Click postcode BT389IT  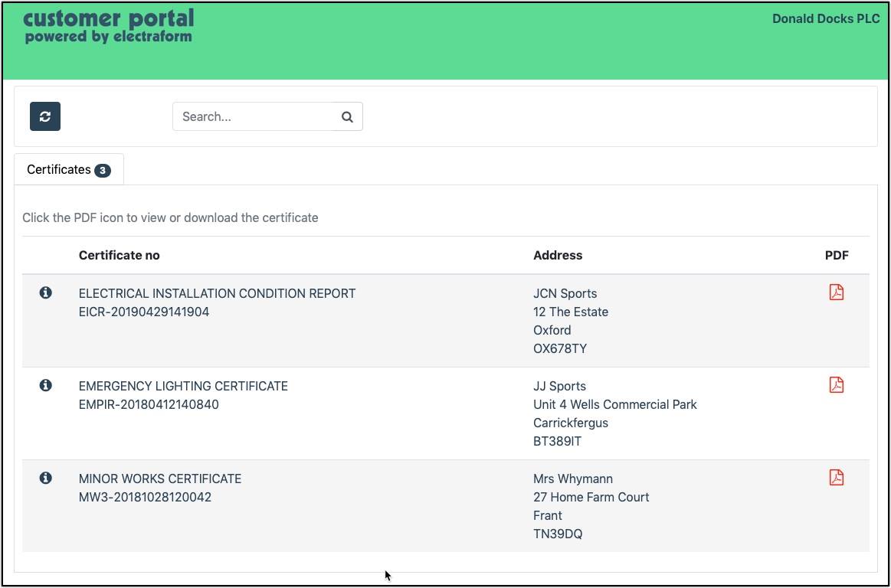[558, 442]
